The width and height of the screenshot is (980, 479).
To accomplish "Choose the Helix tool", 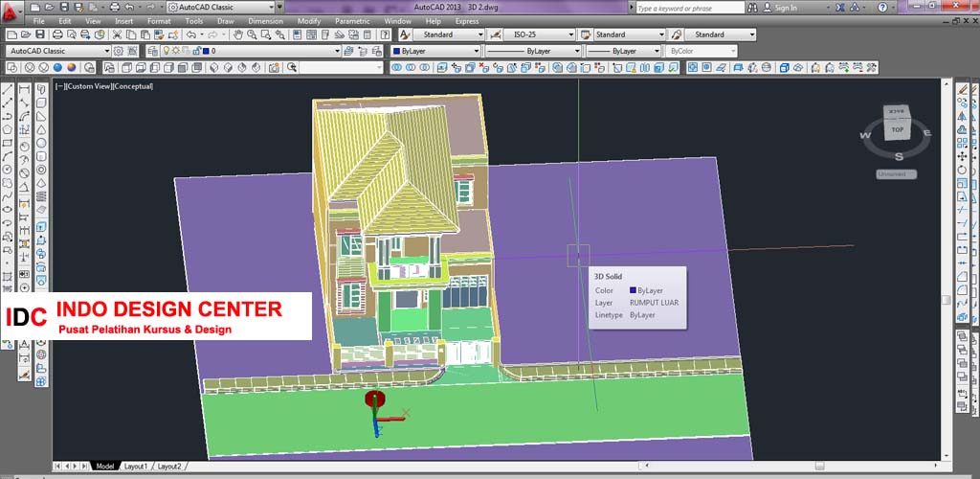I will [41, 196].
